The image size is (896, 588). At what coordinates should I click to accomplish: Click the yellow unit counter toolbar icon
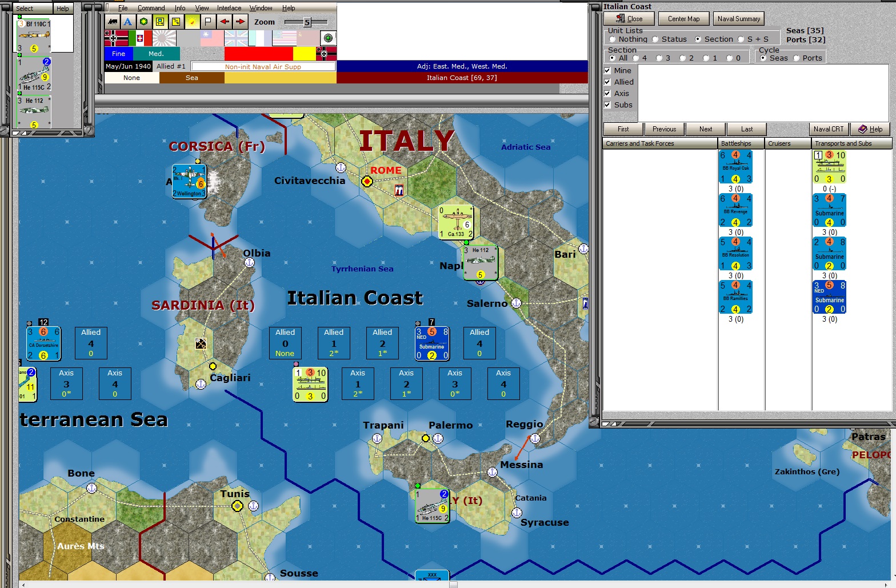click(160, 22)
